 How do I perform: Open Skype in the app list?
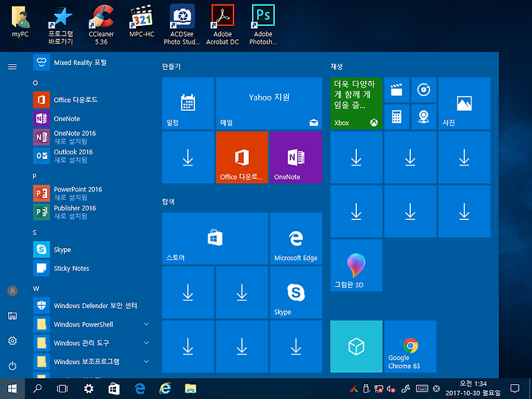click(91, 250)
